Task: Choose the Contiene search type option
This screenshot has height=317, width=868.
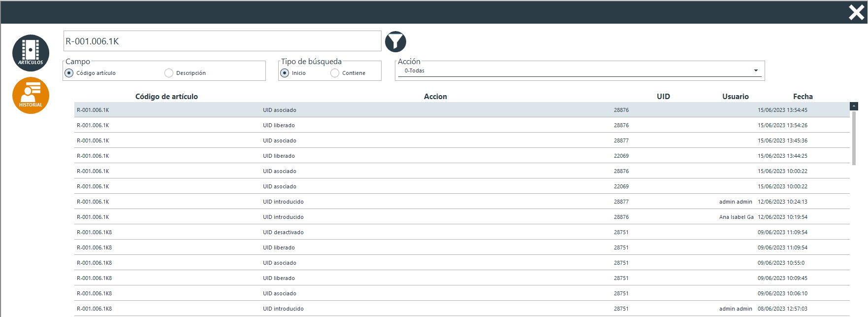Action: (x=335, y=73)
